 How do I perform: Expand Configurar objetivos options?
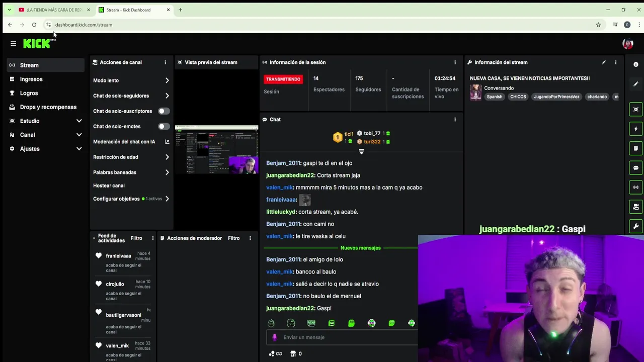167,199
